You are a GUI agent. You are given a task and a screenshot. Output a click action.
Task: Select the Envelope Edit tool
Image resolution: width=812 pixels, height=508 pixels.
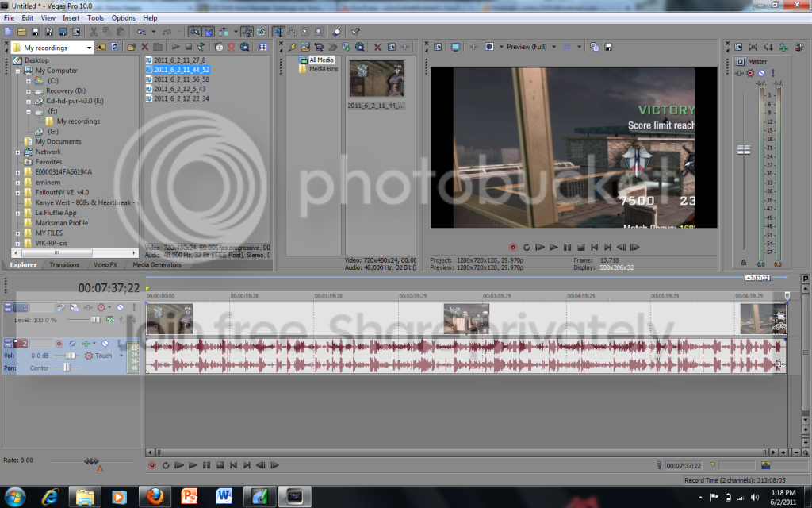(x=292, y=32)
